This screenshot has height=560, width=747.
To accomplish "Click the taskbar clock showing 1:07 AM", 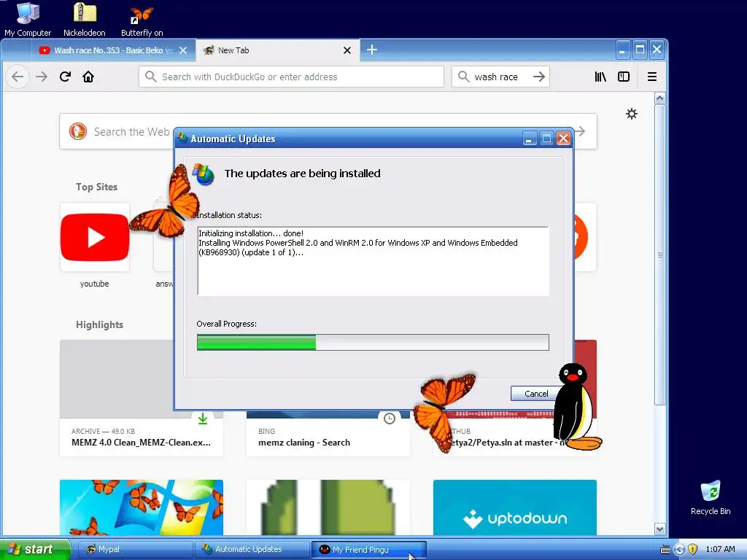I will pos(720,549).
